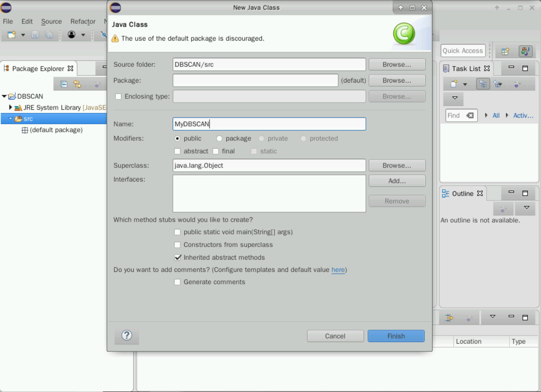Enable public static void main stub checkbox

[x=177, y=232]
